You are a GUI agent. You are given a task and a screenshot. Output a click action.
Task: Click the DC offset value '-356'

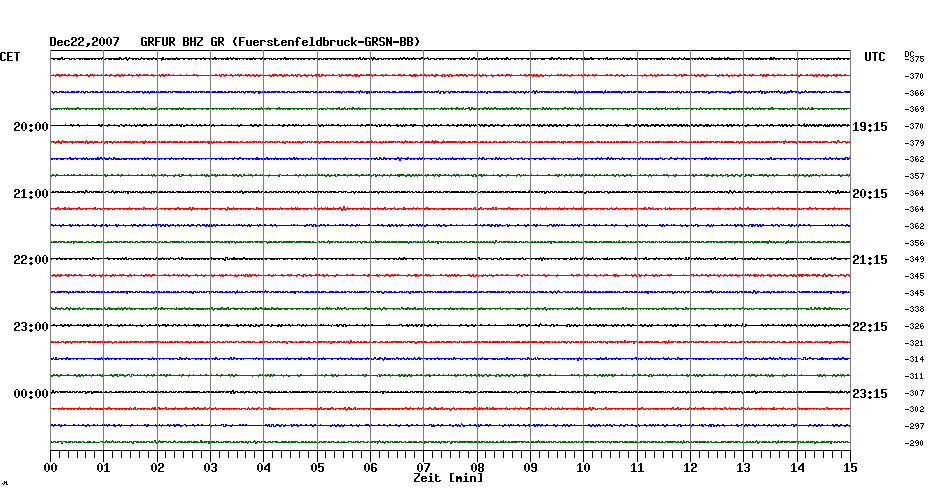[x=915, y=243]
